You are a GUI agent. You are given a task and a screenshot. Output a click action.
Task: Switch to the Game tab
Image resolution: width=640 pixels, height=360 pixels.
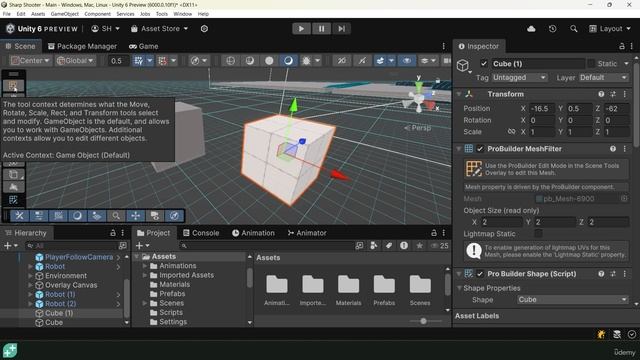click(x=144, y=46)
